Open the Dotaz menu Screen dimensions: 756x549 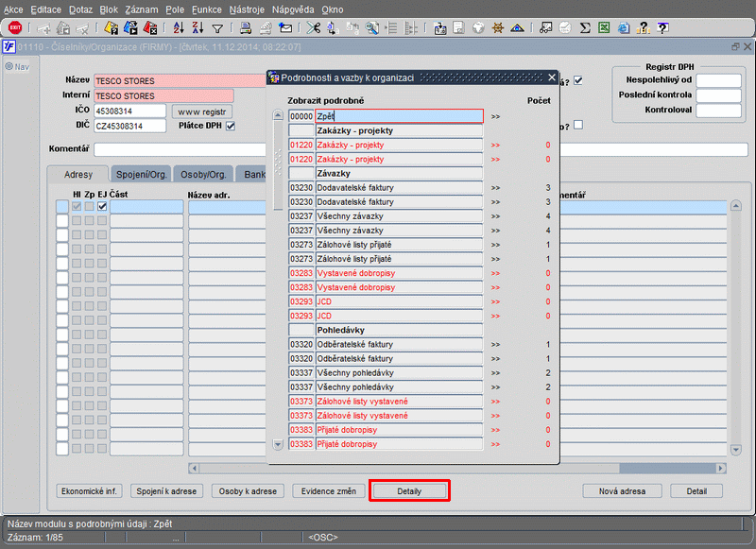coord(80,9)
